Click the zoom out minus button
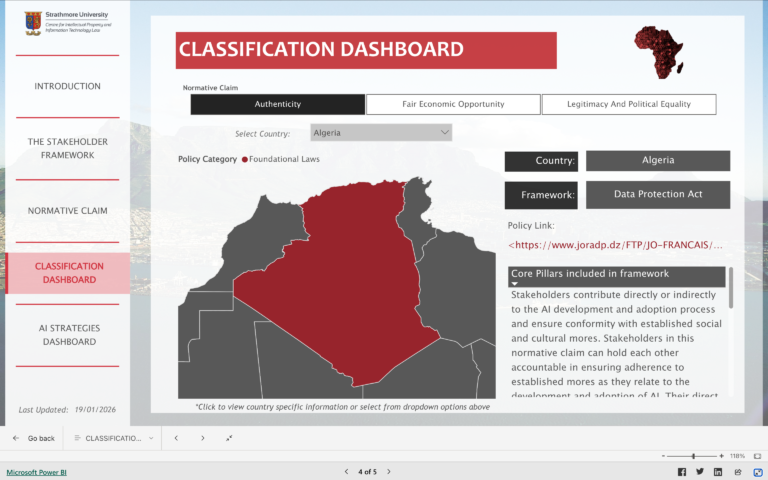 click(663, 456)
